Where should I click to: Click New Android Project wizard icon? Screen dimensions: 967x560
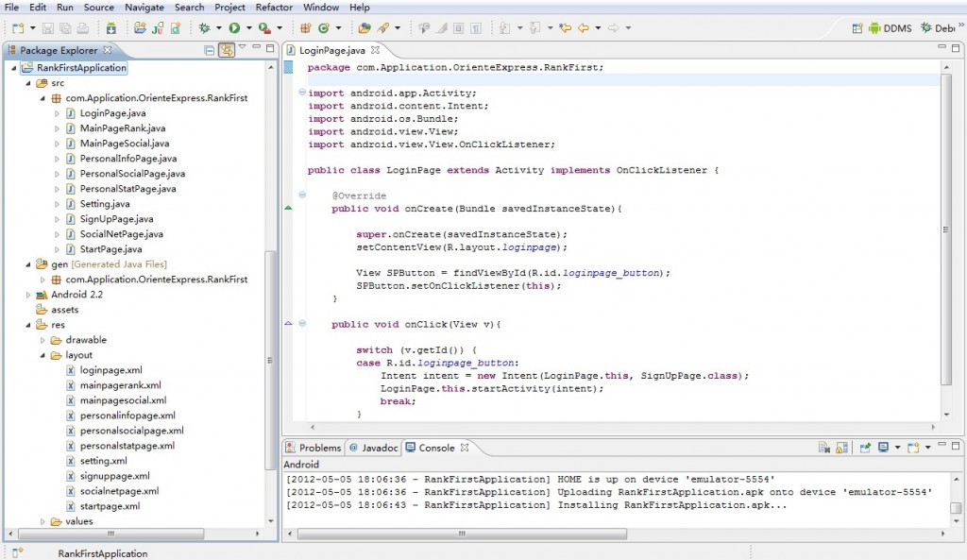[141, 28]
